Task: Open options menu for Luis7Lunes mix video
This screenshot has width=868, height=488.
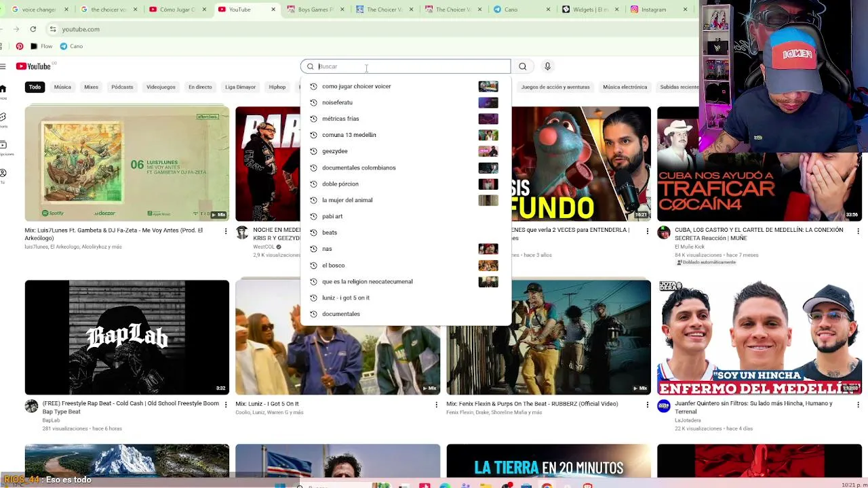Action: pos(226,231)
